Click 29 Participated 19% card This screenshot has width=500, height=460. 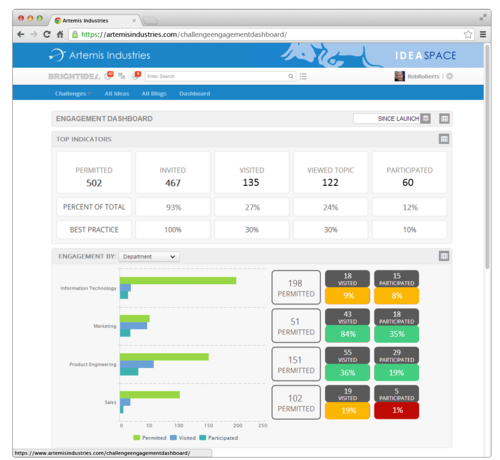coord(396,364)
